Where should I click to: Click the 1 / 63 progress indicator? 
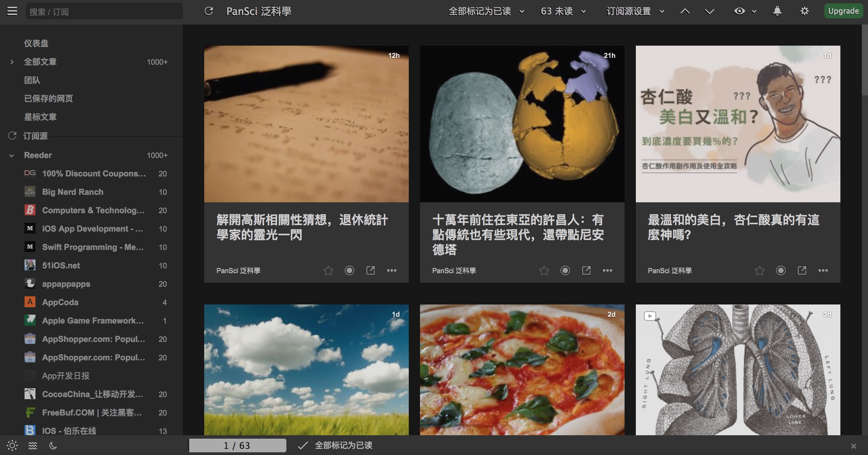(238, 445)
